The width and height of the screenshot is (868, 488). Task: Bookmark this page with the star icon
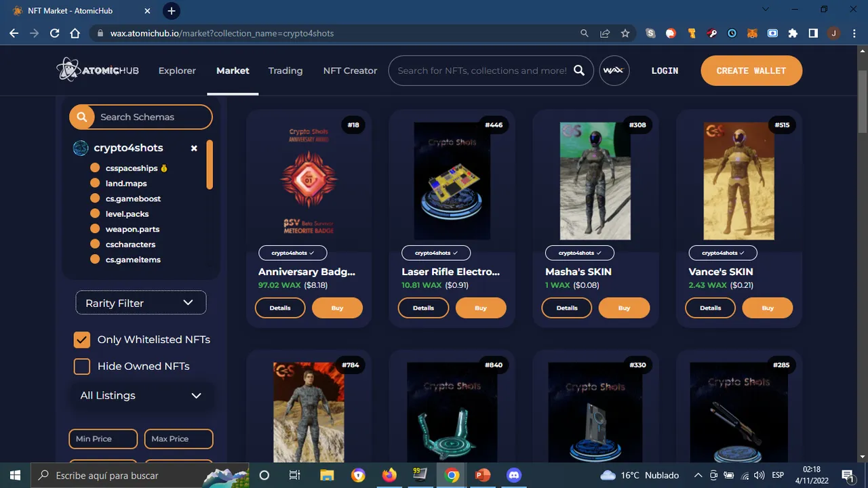tap(625, 33)
